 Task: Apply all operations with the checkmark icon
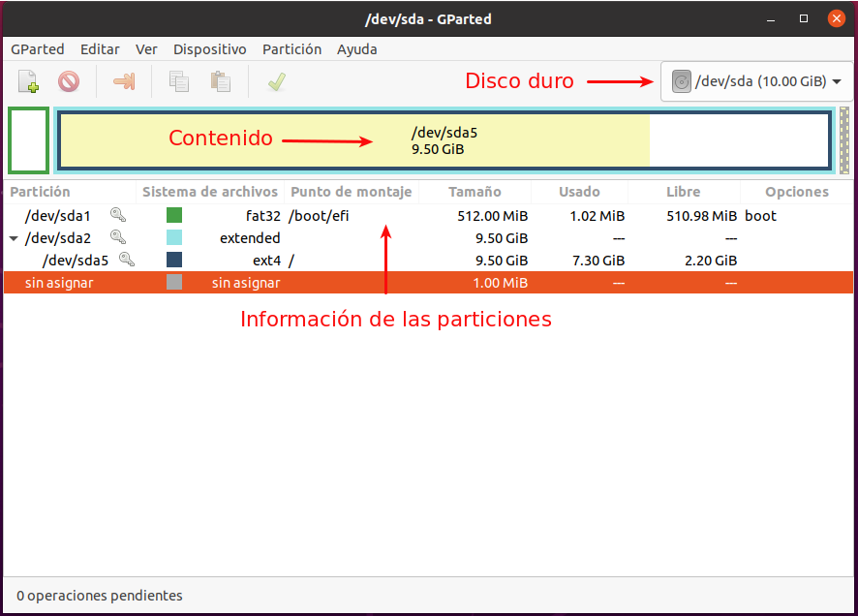point(276,80)
